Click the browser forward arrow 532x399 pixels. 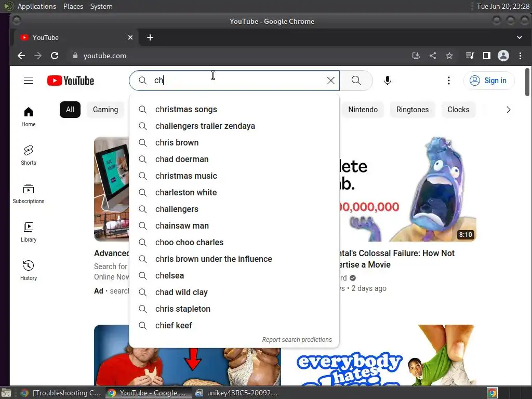tap(38, 56)
